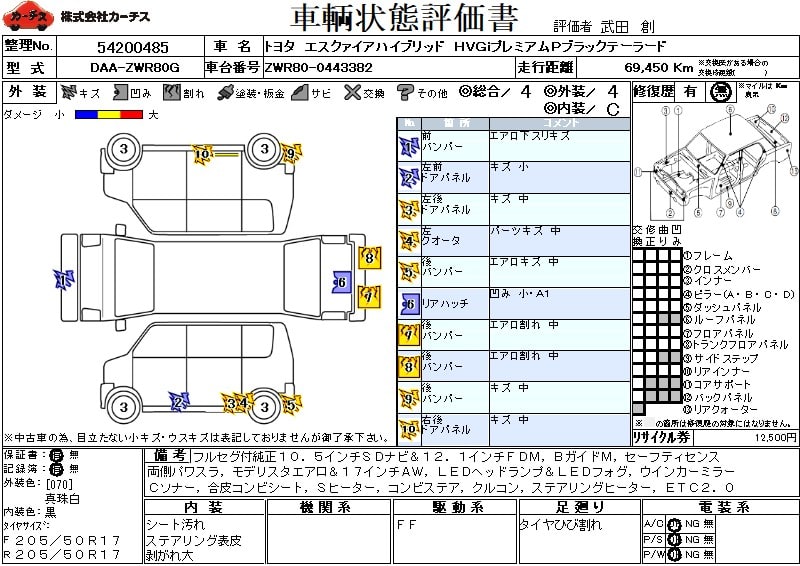Click the その他 question-mark legend icon
800x566 pixels.
pos(405,92)
